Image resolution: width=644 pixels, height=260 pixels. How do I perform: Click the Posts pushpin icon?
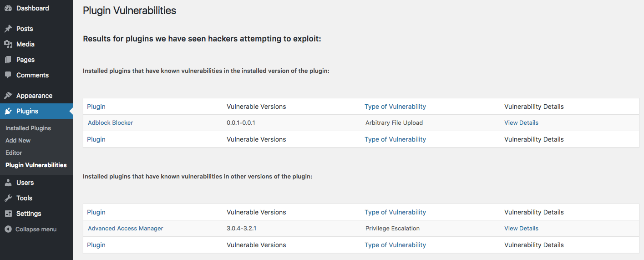click(x=8, y=29)
